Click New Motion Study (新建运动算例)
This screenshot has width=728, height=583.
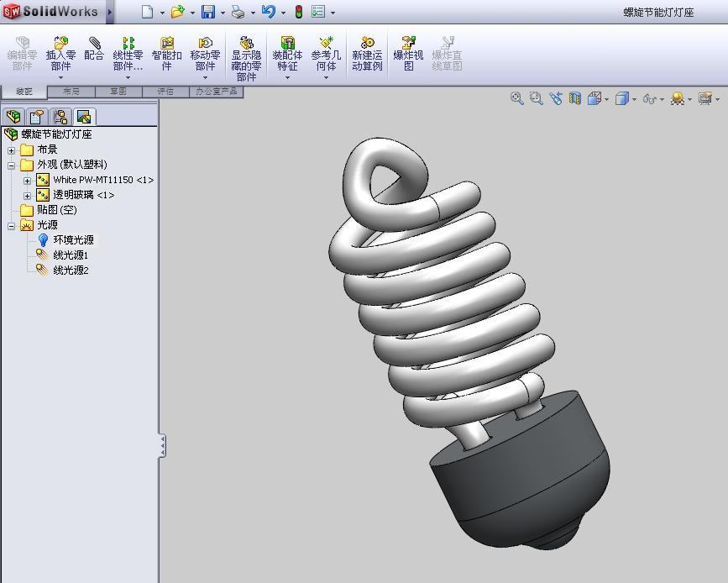367,55
